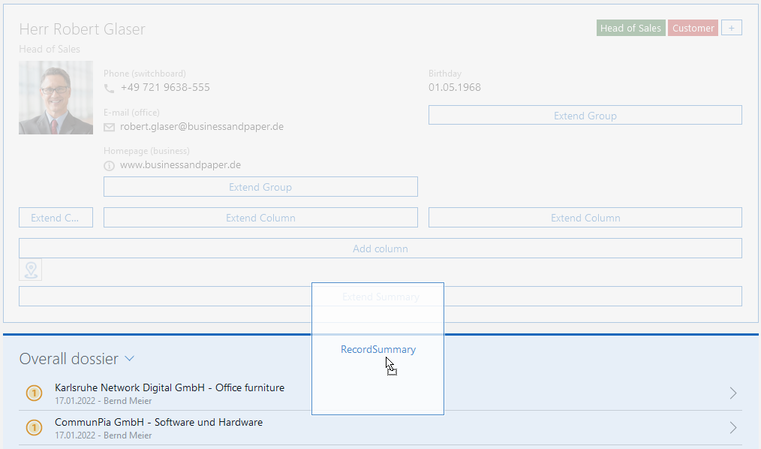Click Extend Group below the homepage field
The height and width of the screenshot is (449, 761).
(x=260, y=187)
